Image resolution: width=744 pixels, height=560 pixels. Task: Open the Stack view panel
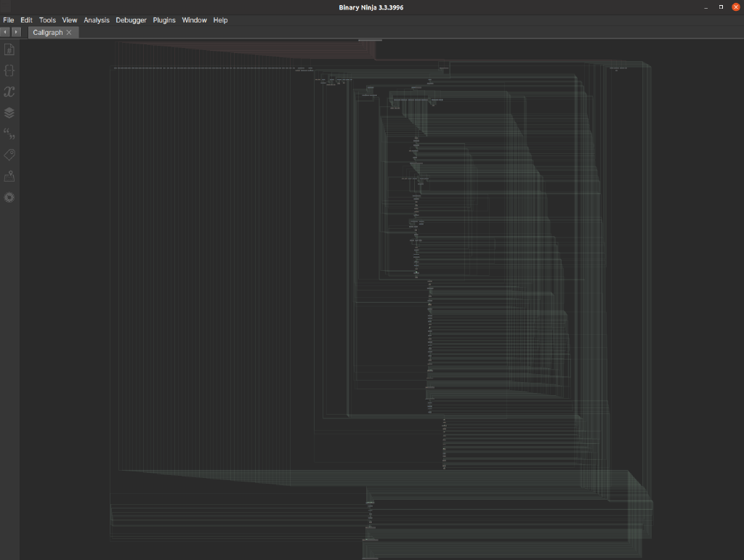click(x=9, y=113)
